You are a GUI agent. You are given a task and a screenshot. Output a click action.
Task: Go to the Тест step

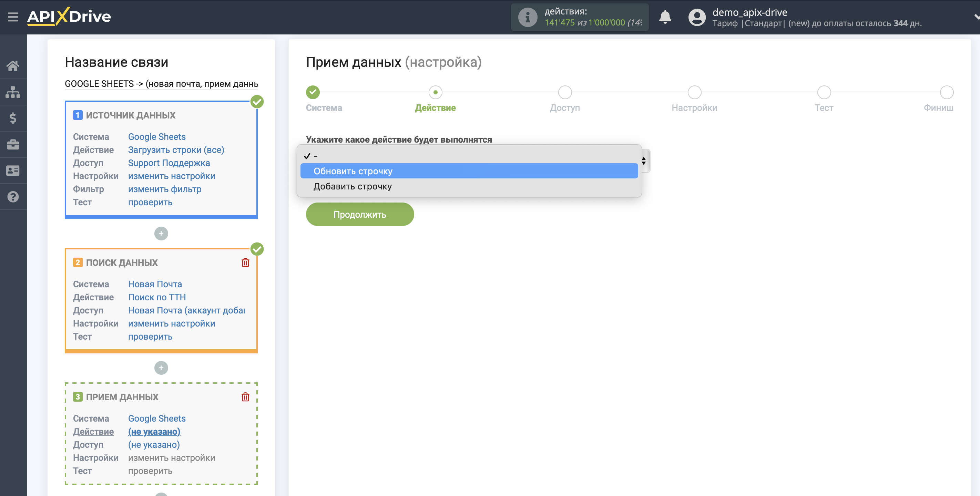tap(824, 92)
